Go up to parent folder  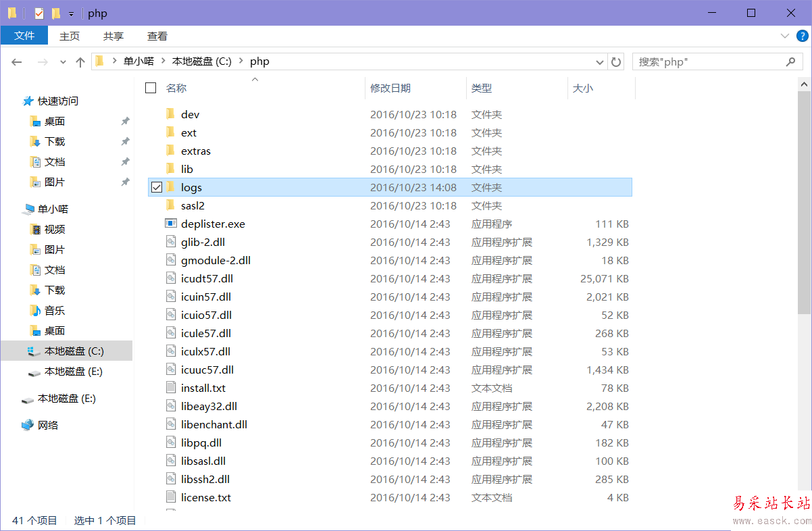pos(80,61)
